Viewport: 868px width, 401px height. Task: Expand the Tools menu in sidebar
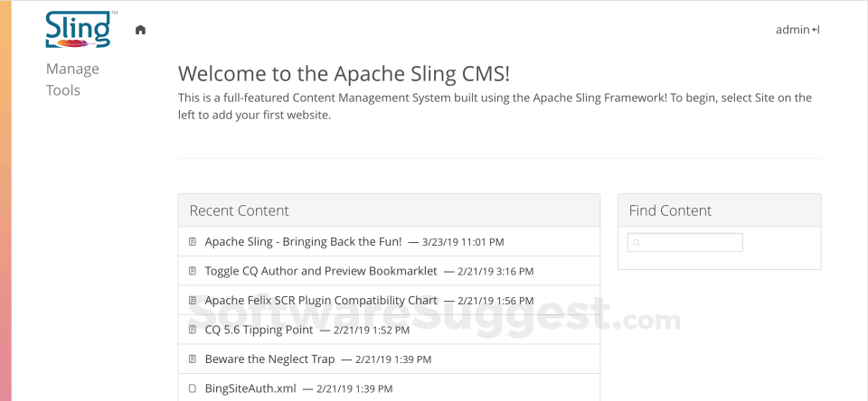click(x=63, y=90)
